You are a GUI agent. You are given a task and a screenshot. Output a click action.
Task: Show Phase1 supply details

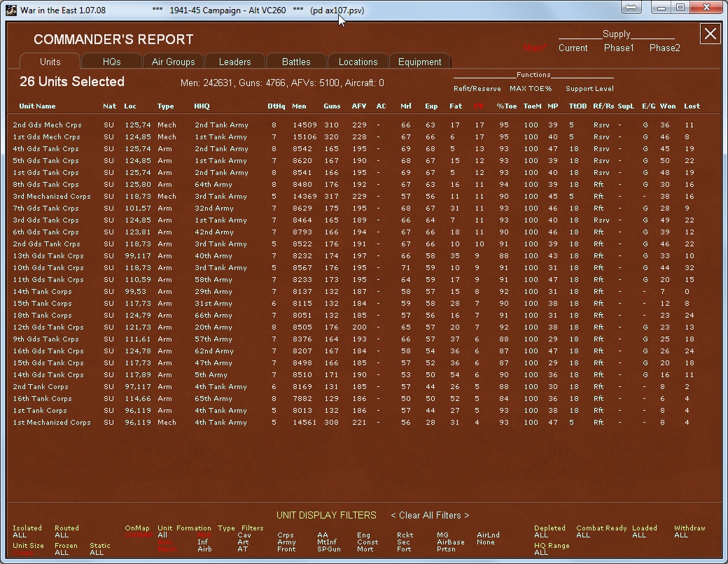click(619, 48)
